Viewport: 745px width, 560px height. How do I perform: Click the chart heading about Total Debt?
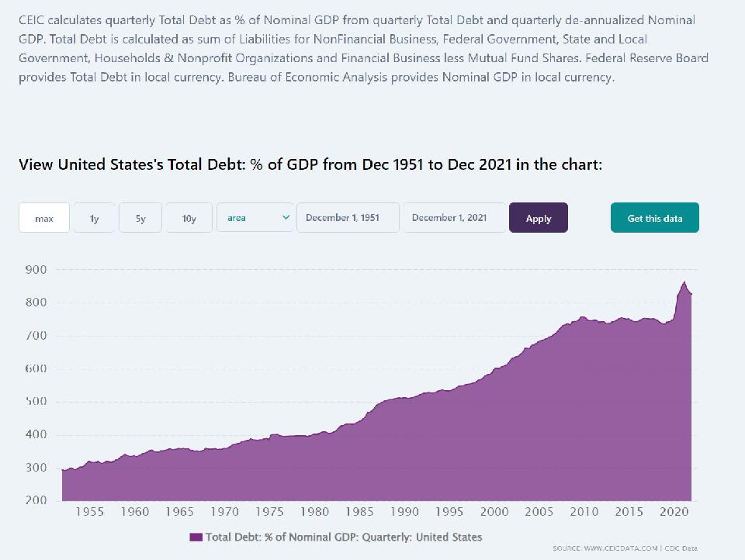click(310, 164)
